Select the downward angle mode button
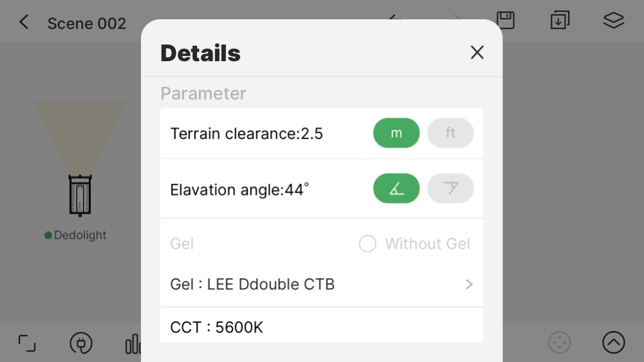644x362 pixels. pyautogui.click(x=450, y=189)
